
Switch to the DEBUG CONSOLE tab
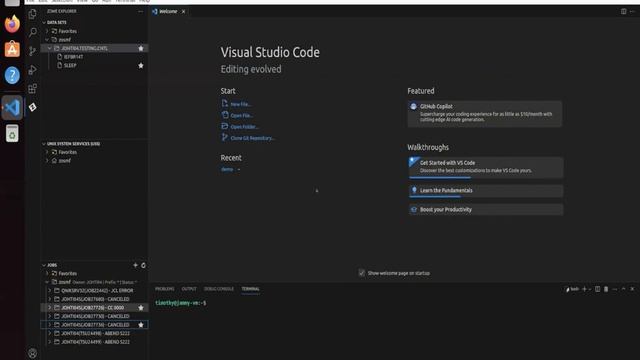[x=219, y=289]
